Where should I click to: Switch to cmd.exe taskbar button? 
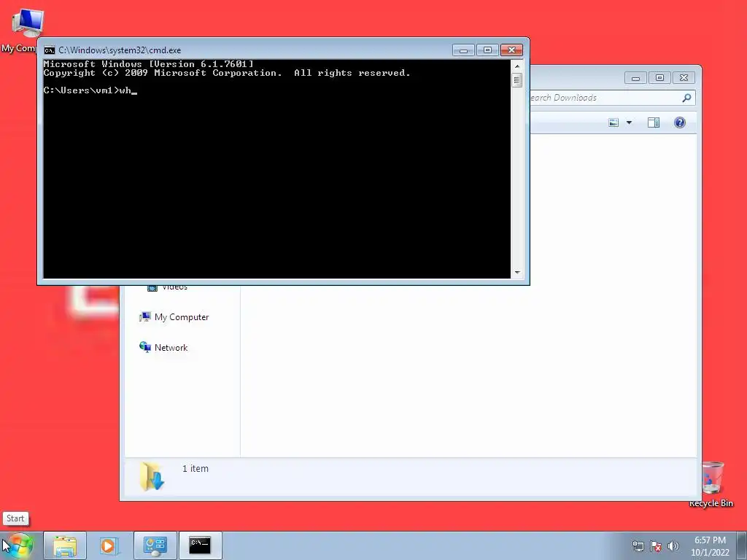[200, 545]
